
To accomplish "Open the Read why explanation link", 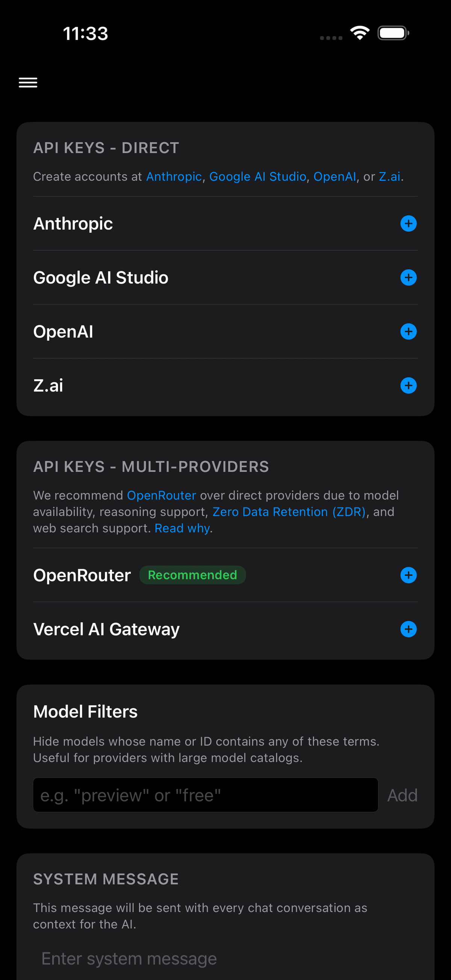I will (182, 528).
